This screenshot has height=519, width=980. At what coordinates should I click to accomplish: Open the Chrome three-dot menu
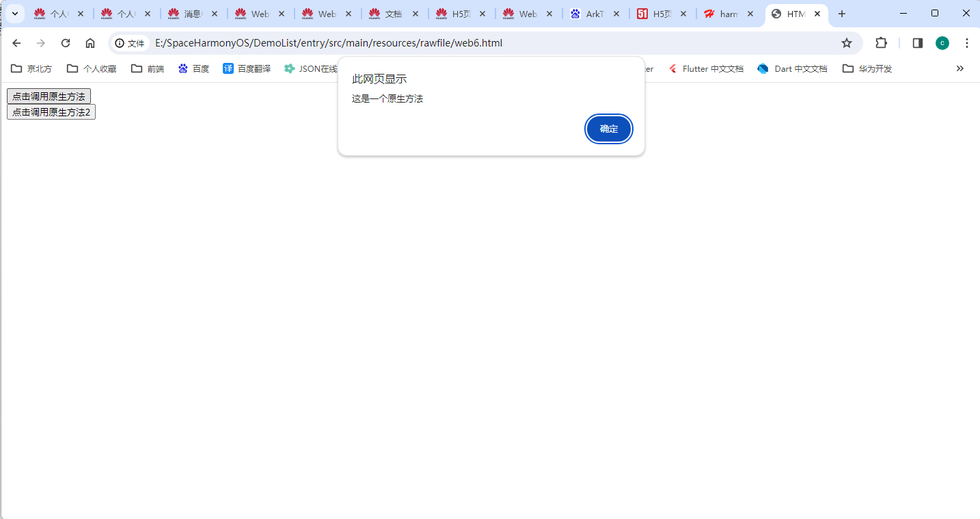[x=967, y=43]
